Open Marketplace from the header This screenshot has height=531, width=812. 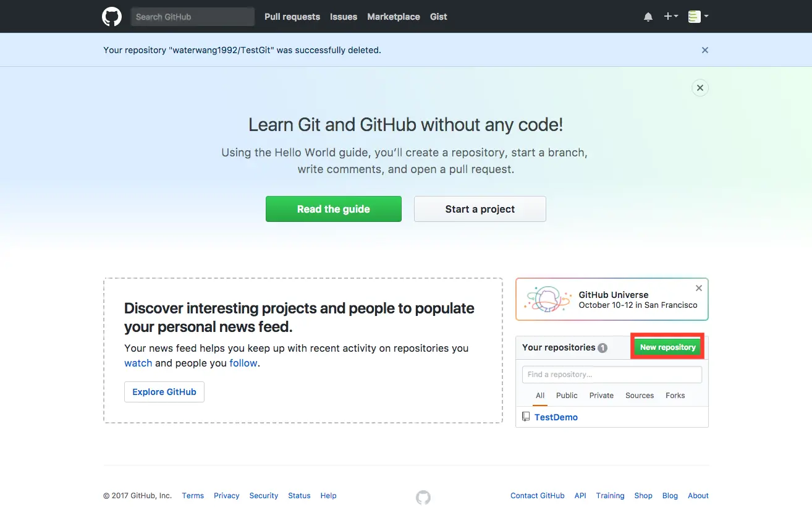(x=394, y=17)
